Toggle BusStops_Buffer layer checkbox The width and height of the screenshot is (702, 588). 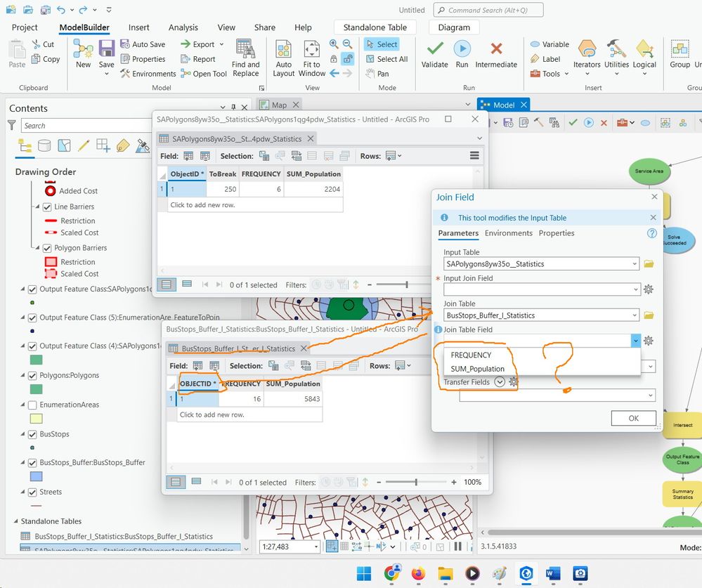coord(32,463)
